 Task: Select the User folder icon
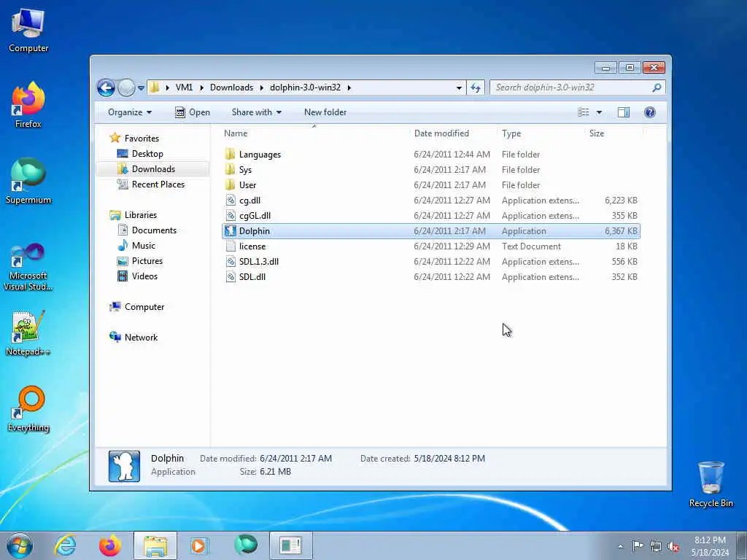coord(230,184)
